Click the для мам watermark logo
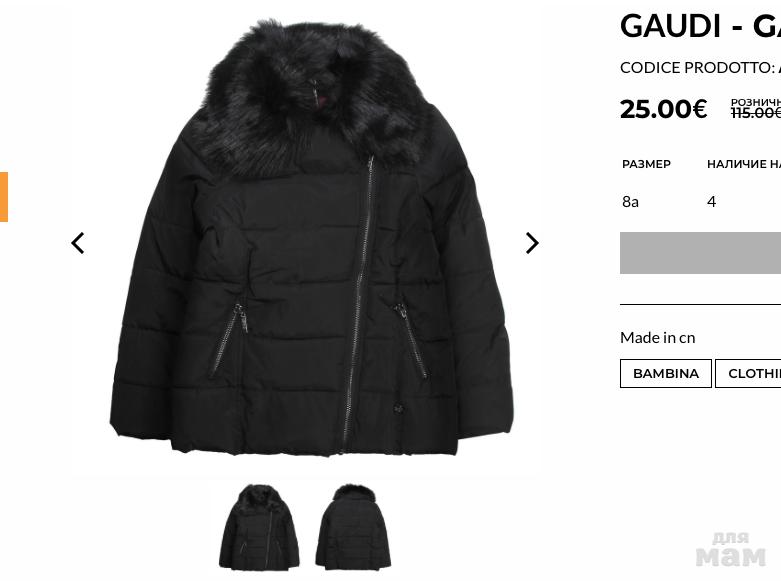The width and height of the screenshot is (781, 581). (730, 549)
